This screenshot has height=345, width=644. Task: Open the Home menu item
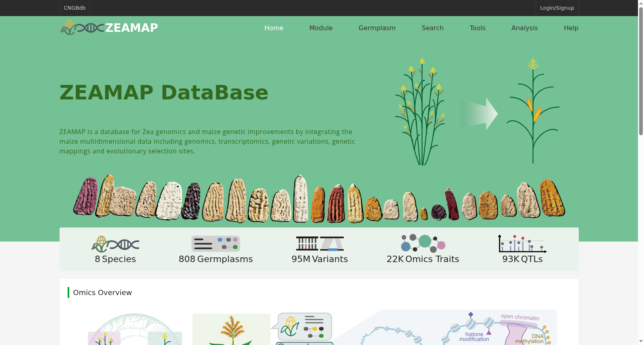pyautogui.click(x=274, y=28)
